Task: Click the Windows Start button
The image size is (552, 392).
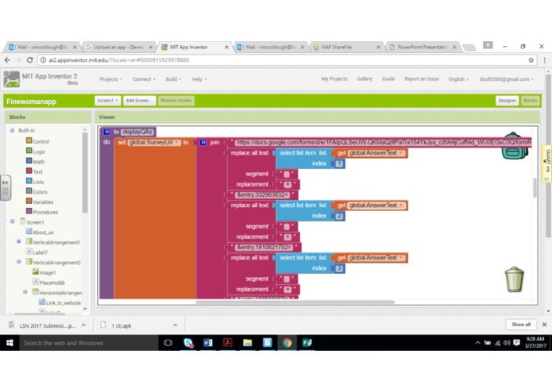Action: click(x=10, y=343)
